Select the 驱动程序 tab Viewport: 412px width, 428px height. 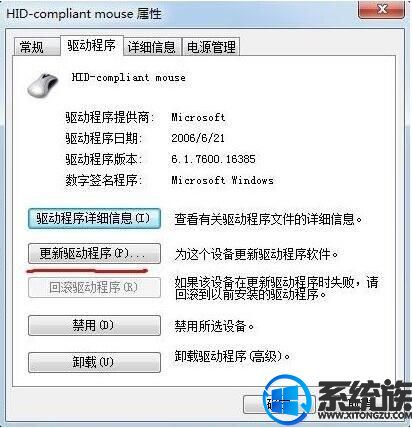(91, 45)
